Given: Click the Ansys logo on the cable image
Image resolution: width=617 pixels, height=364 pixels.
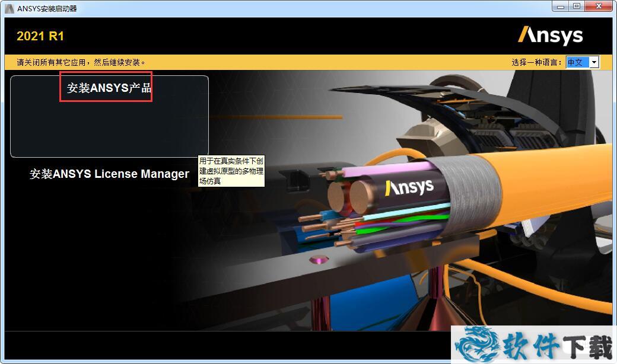Looking at the screenshot, I should pyautogui.click(x=409, y=187).
